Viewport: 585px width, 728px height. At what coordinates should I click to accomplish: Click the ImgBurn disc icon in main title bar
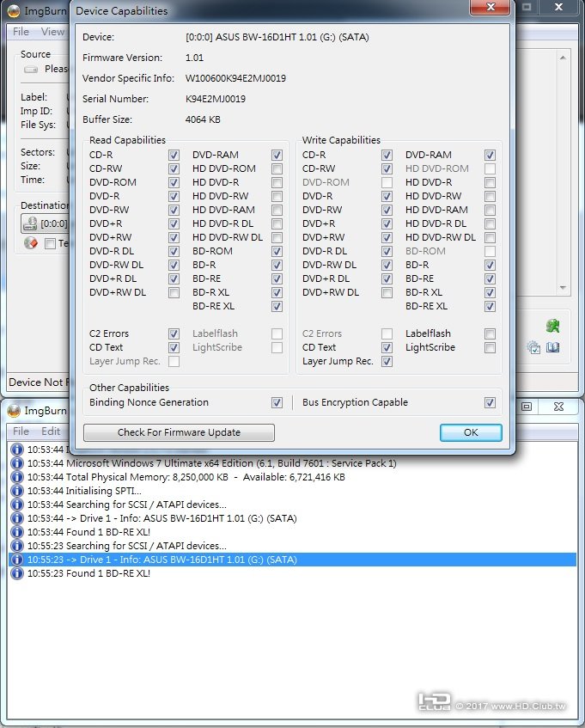click(x=14, y=10)
